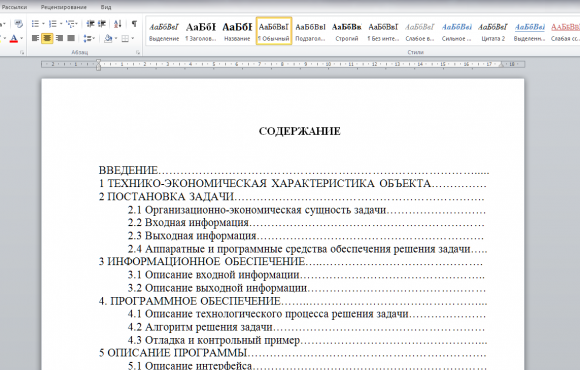Apply bulleted list formatting
Image resolution: width=580 pixels, height=370 pixels.
coord(35,24)
